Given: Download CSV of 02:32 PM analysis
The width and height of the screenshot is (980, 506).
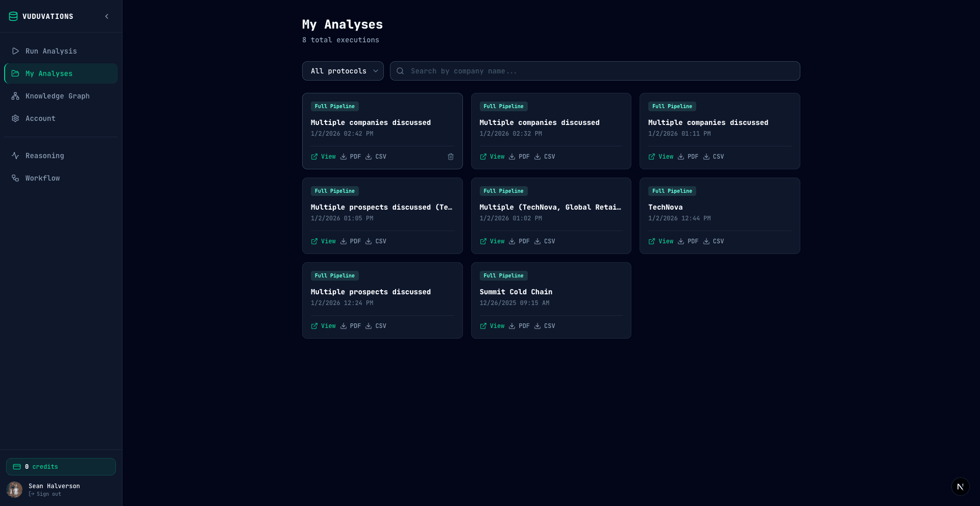Looking at the screenshot, I should coord(545,157).
